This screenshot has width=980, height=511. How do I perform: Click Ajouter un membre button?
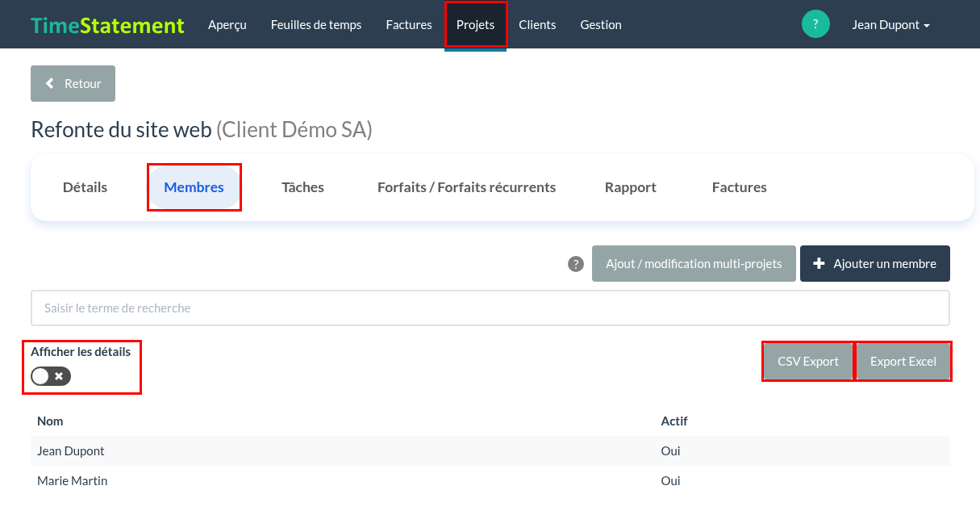tap(875, 264)
